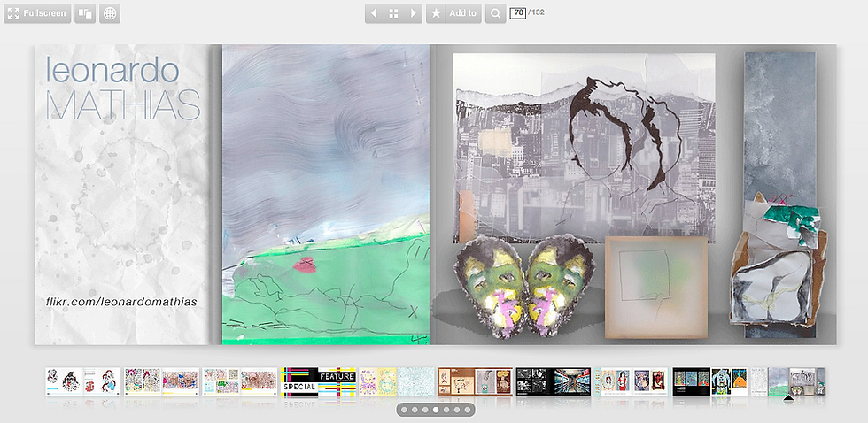Open the viewer in Fullscreen mode
This screenshot has width=868, height=423.
37,13
